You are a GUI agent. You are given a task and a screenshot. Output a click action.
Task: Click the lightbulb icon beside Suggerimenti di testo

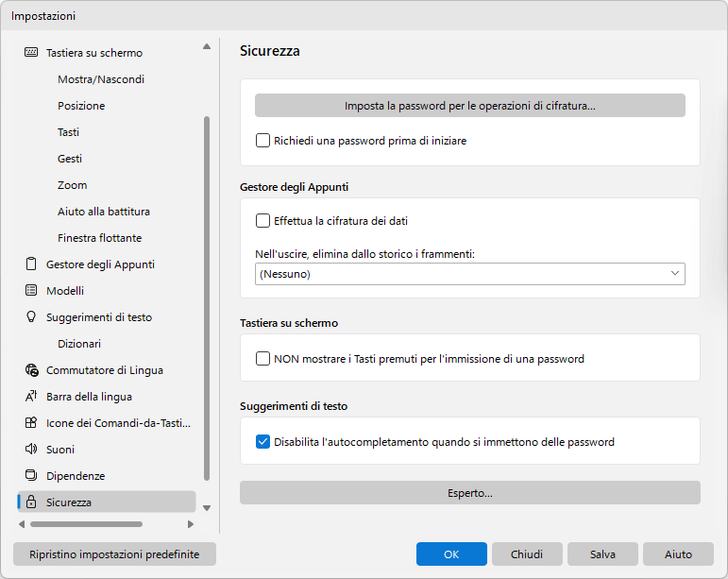[31, 316]
